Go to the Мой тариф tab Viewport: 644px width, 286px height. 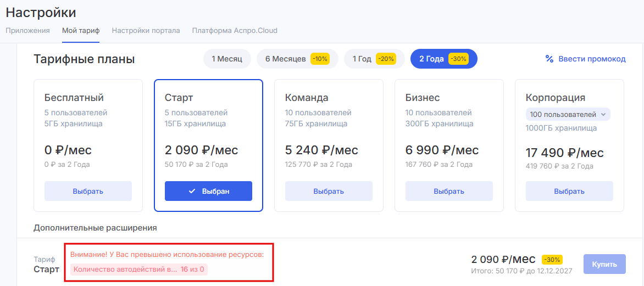81,31
